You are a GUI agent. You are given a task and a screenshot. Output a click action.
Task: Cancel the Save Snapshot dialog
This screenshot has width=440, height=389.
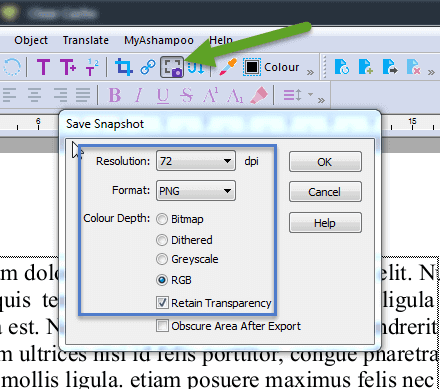(325, 192)
